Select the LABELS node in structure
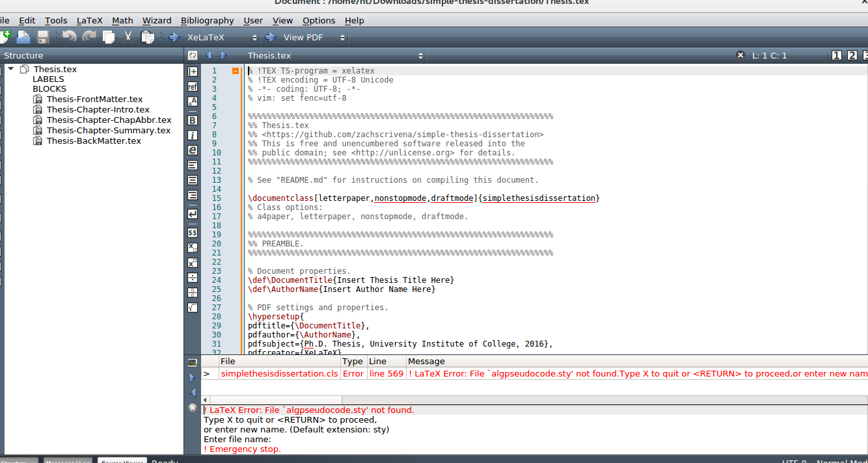The image size is (868, 463). (x=48, y=79)
